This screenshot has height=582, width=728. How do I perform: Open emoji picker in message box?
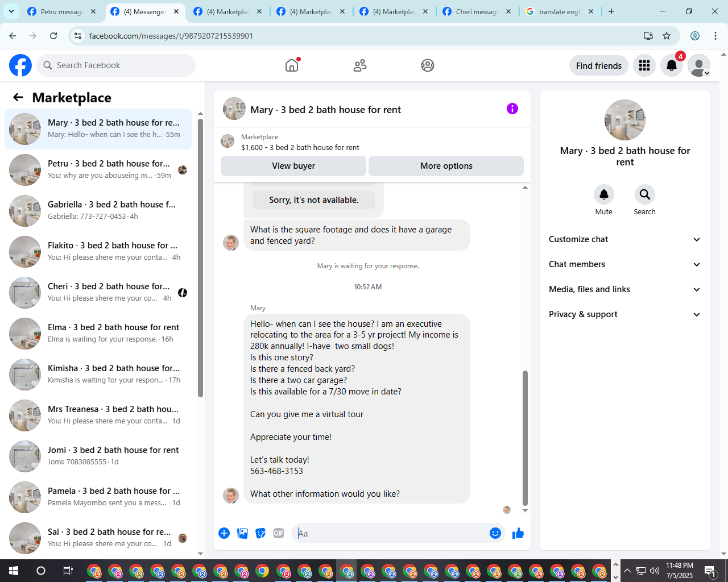point(495,533)
